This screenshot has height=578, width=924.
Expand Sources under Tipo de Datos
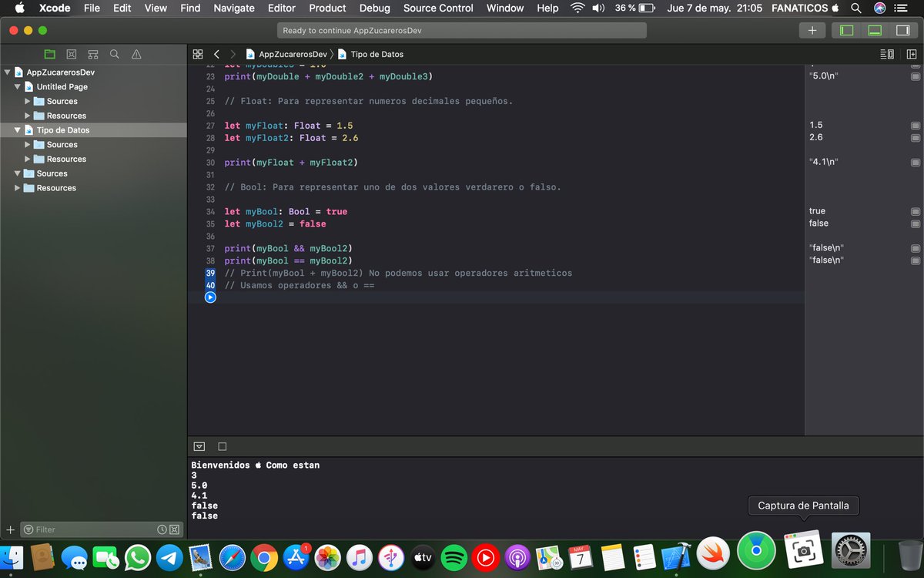click(28, 144)
